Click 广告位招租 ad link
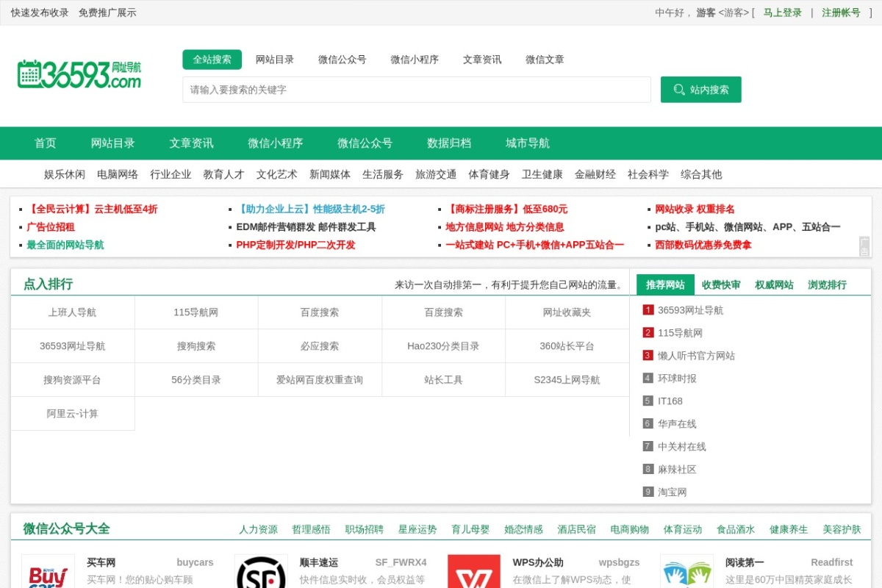This screenshot has width=882, height=588. click(x=51, y=227)
